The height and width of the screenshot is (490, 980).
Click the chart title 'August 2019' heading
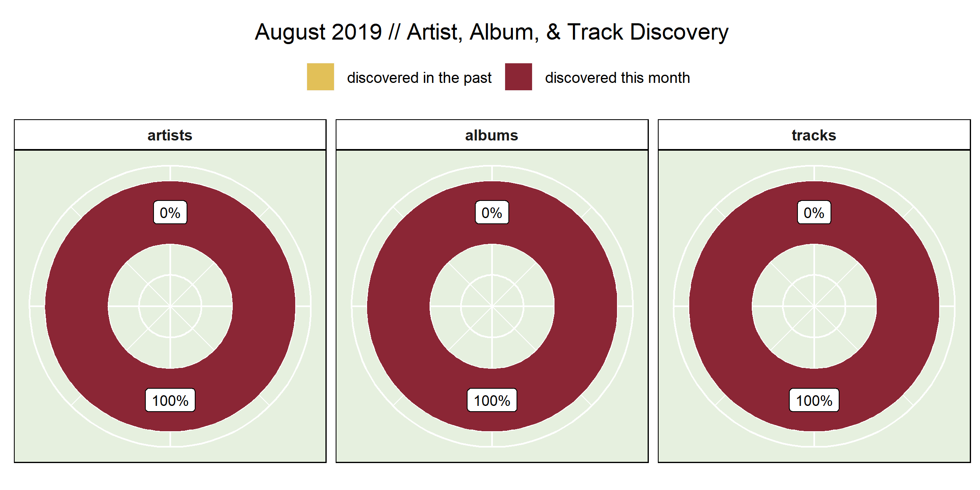(x=491, y=32)
